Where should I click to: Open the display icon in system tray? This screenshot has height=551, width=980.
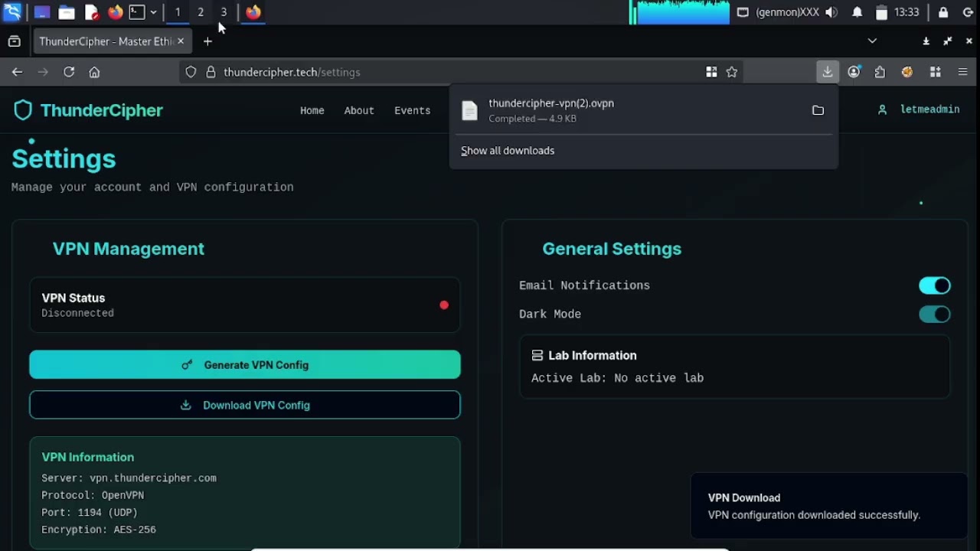pos(743,12)
